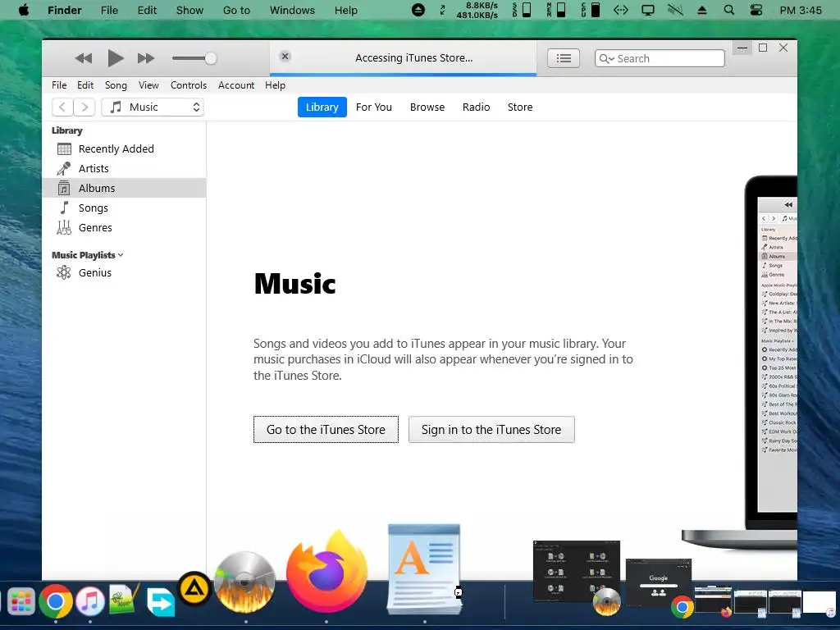Open the green notepad app in the dock
The width and height of the screenshot is (840, 630).
pos(125,600)
